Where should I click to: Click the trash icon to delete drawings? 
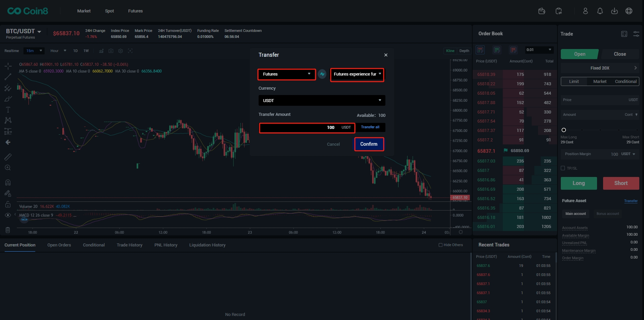pyautogui.click(x=8, y=230)
